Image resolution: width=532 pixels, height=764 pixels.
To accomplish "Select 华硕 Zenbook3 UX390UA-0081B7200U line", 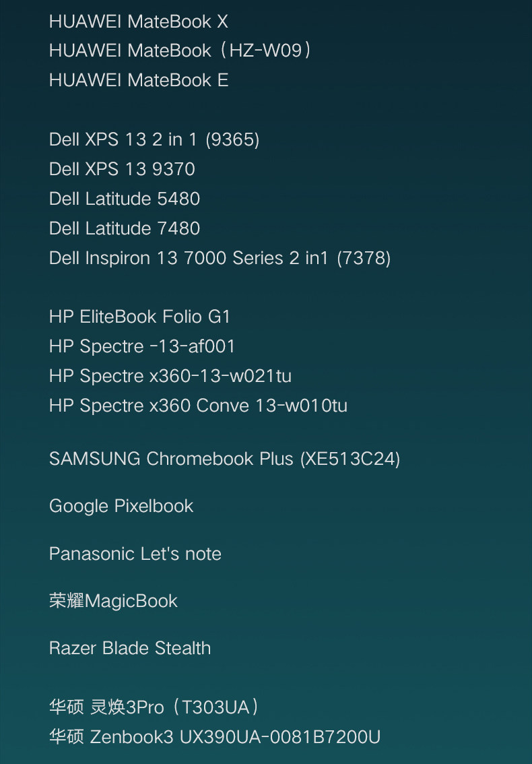I will pos(215,737).
